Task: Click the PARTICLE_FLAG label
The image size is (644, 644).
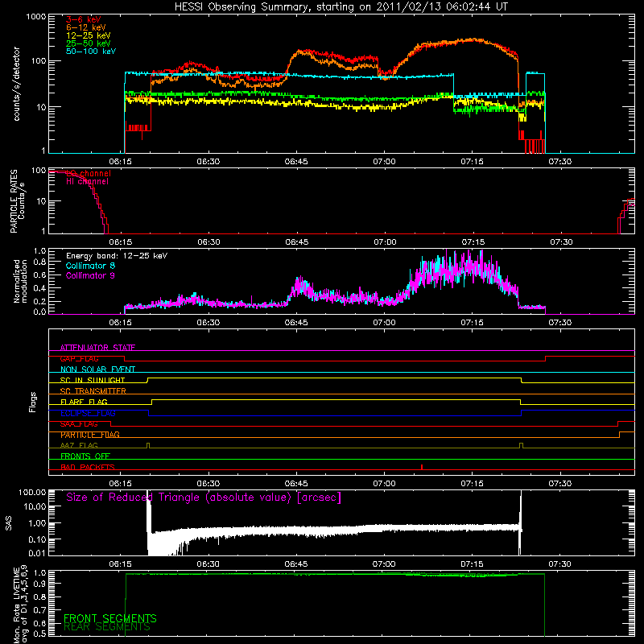Action: 89,435
